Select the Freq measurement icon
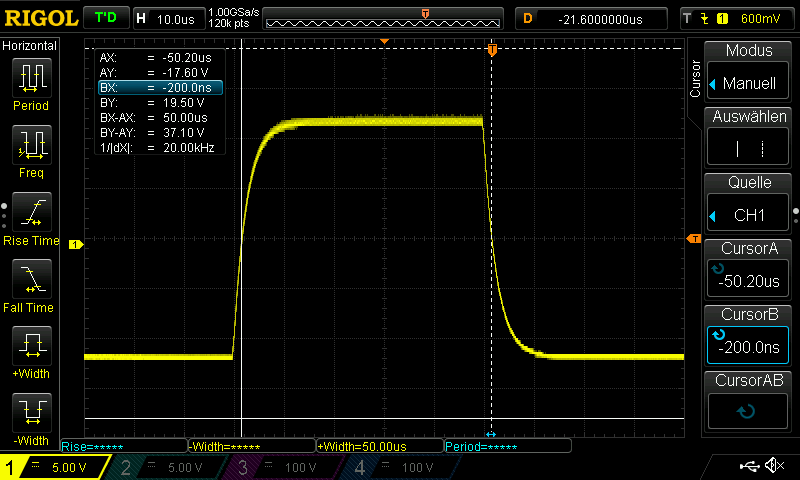The image size is (800, 480). point(31,151)
